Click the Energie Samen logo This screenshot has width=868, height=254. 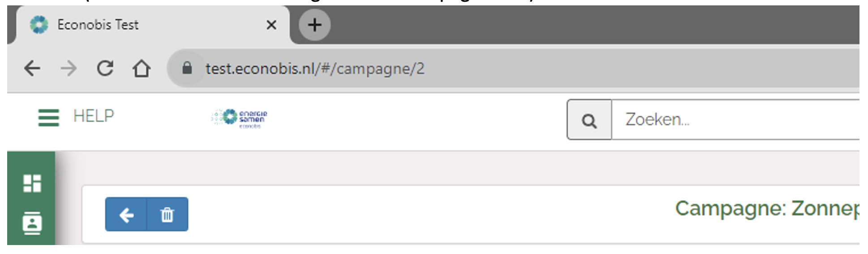240,118
